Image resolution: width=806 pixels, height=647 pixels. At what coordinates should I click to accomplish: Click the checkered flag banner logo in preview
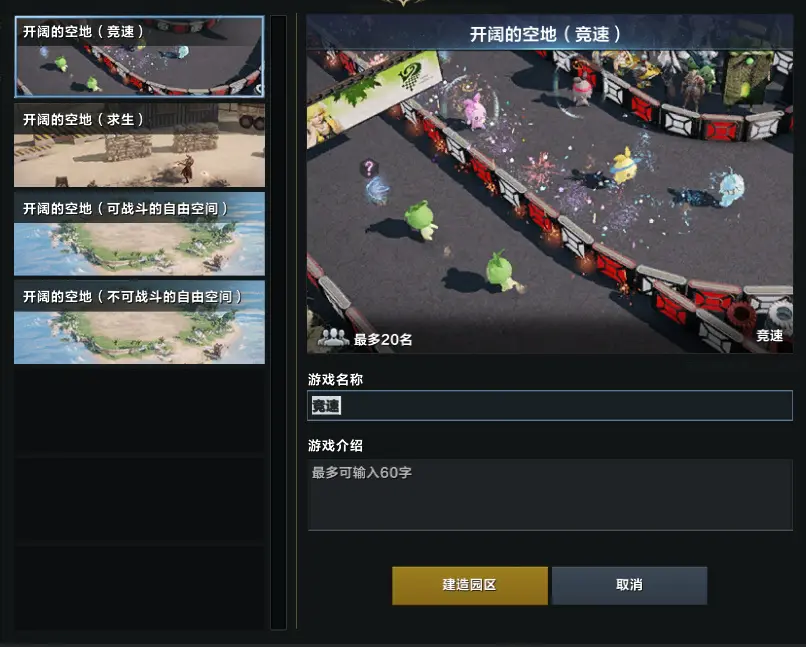(414, 78)
